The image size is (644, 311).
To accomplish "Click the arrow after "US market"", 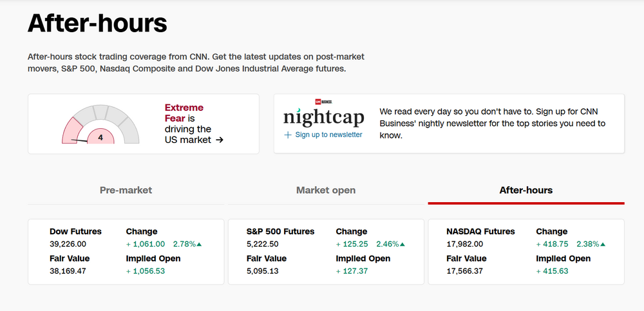I will click(x=220, y=140).
